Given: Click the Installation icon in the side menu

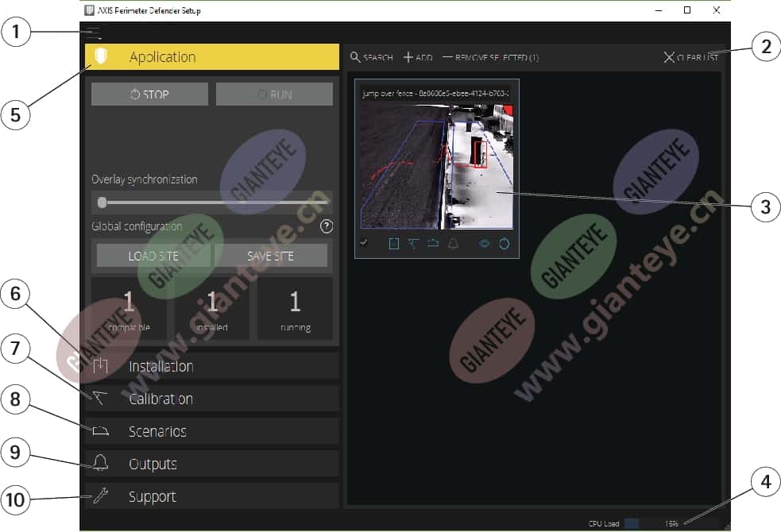Looking at the screenshot, I should point(100,365).
